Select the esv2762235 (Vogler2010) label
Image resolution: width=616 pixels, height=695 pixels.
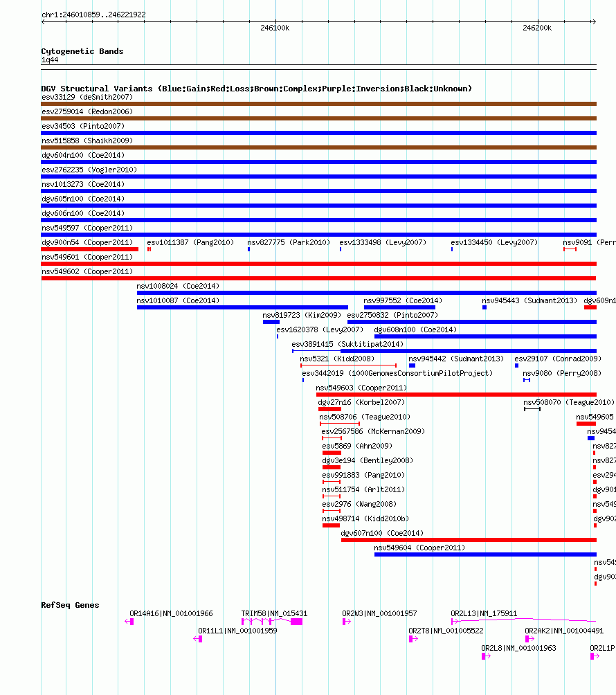89,170
